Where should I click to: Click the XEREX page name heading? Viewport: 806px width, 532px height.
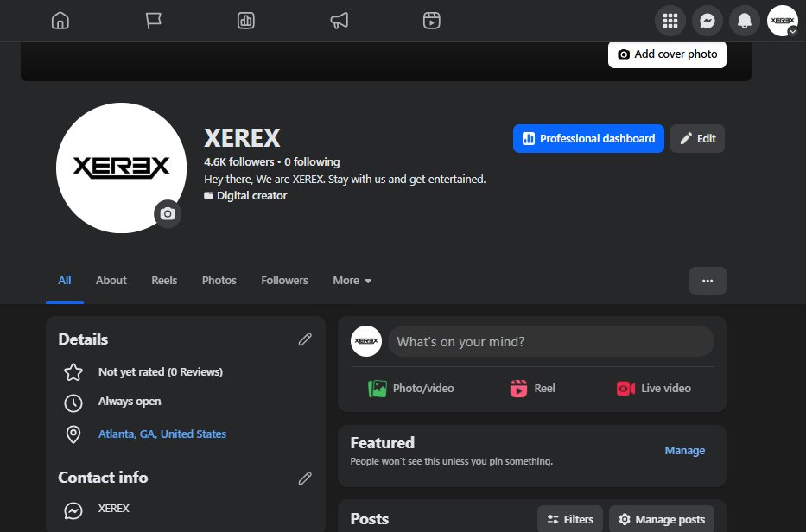[x=242, y=138]
